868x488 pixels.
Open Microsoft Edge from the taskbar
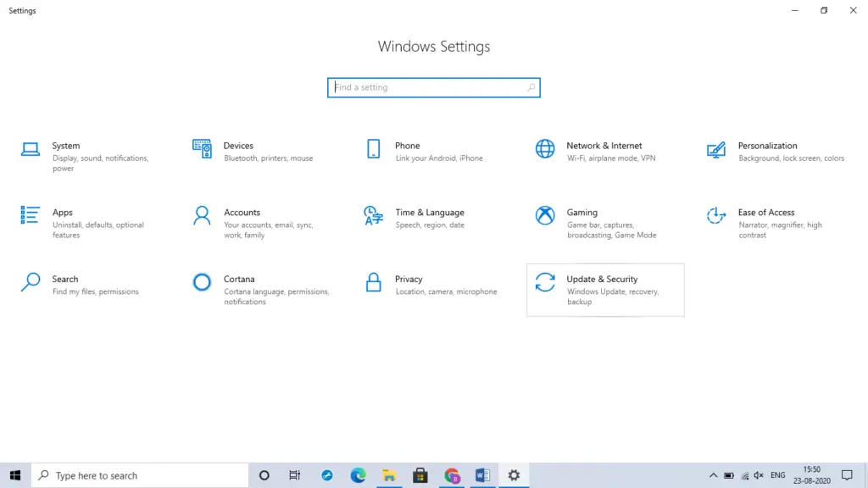click(359, 475)
